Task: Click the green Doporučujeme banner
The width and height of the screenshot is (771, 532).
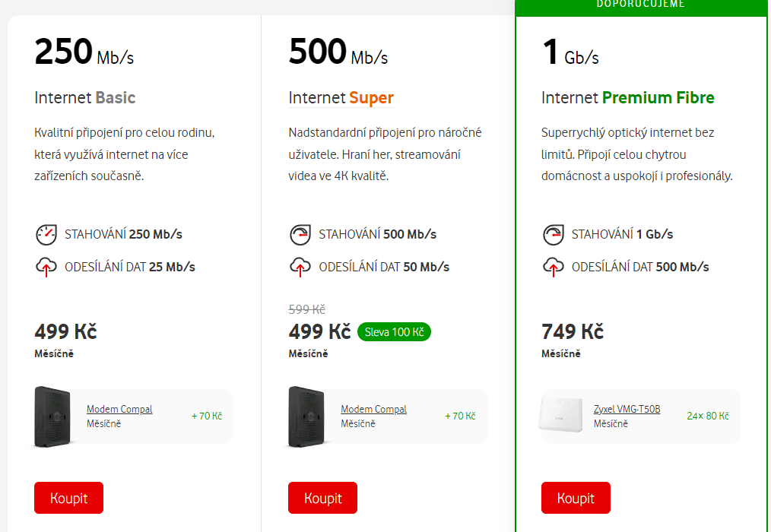Action: pyautogui.click(x=641, y=7)
